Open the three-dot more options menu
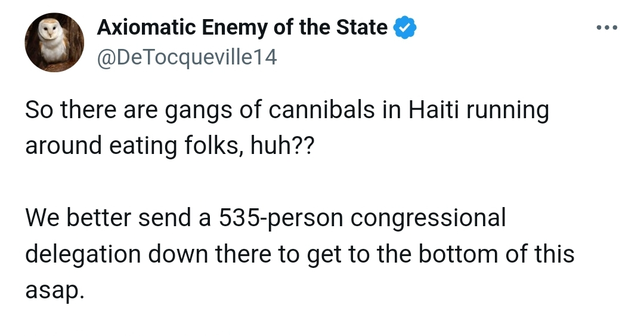Viewport: 644px width, 336px height. [607, 27]
